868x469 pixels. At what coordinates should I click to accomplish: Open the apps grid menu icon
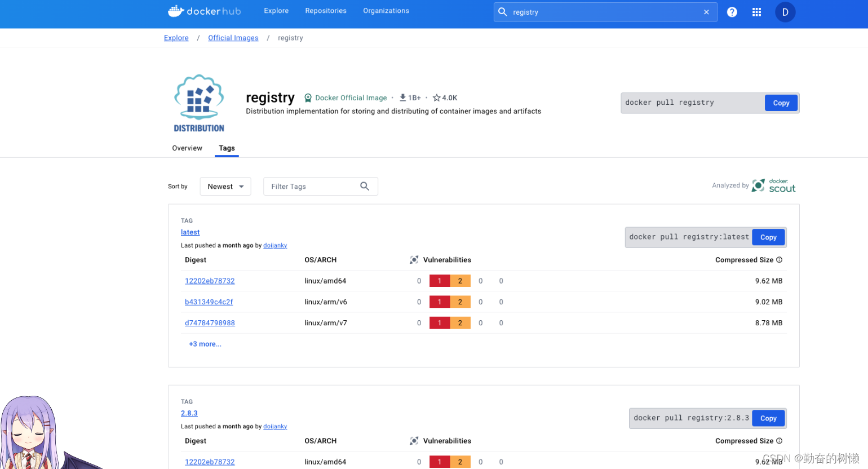[x=756, y=12]
